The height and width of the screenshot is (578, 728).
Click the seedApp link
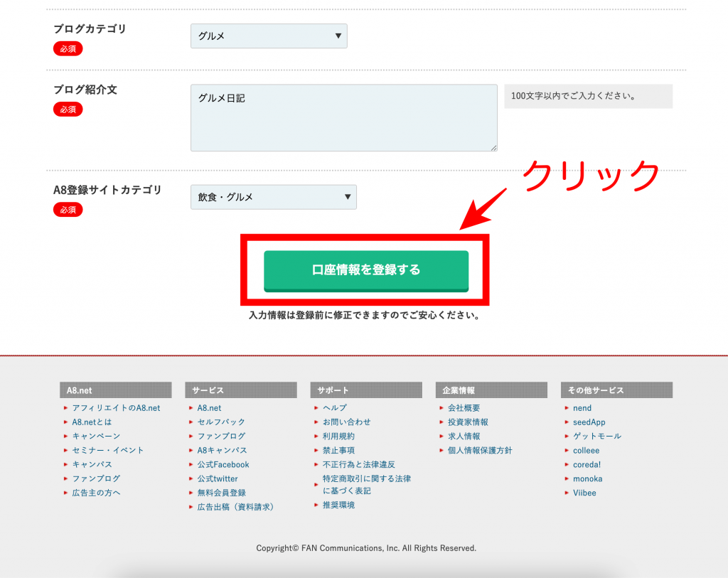[x=589, y=422]
